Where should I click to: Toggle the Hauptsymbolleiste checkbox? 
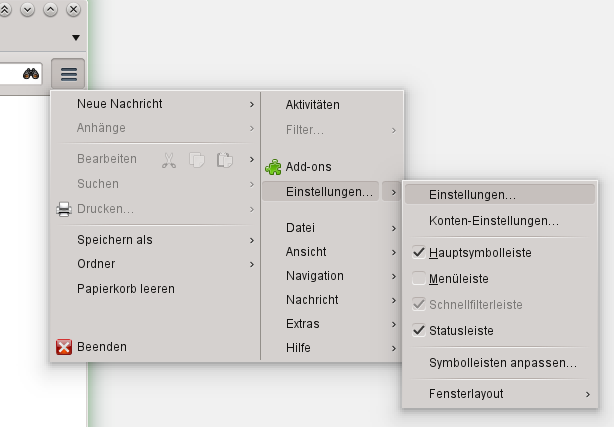[419, 253]
